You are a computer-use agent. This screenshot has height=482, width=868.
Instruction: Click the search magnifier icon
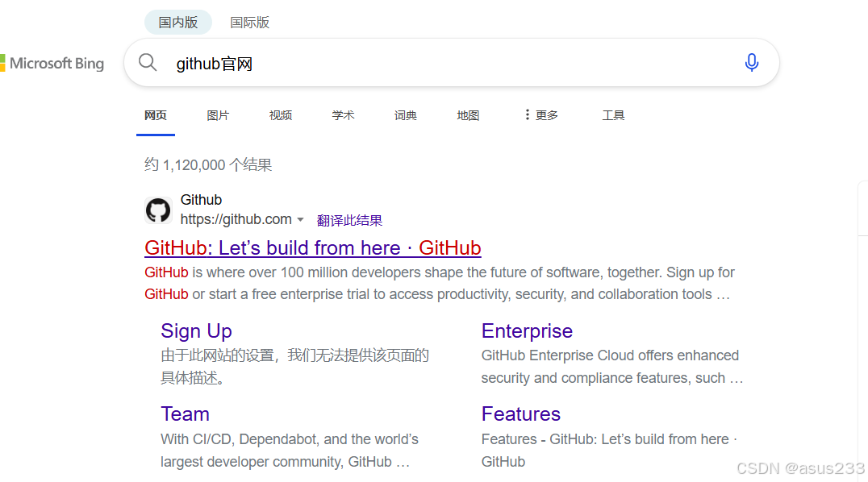tap(148, 63)
